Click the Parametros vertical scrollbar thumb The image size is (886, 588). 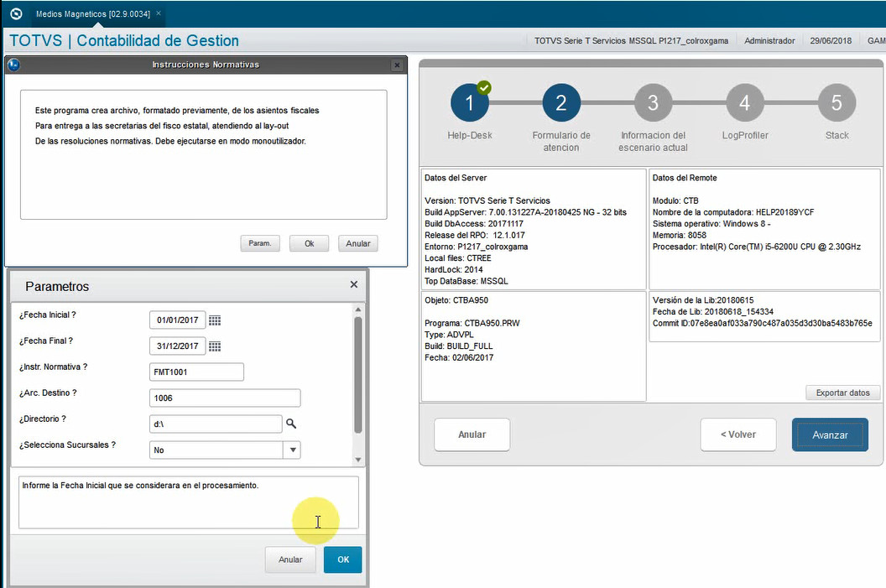[x=357, y=375]
